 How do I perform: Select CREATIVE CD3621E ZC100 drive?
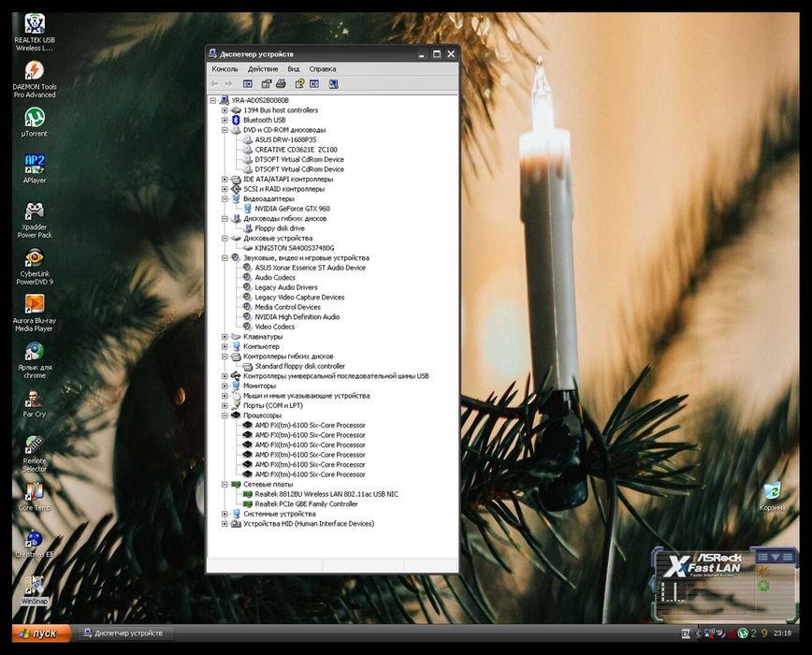296,150
